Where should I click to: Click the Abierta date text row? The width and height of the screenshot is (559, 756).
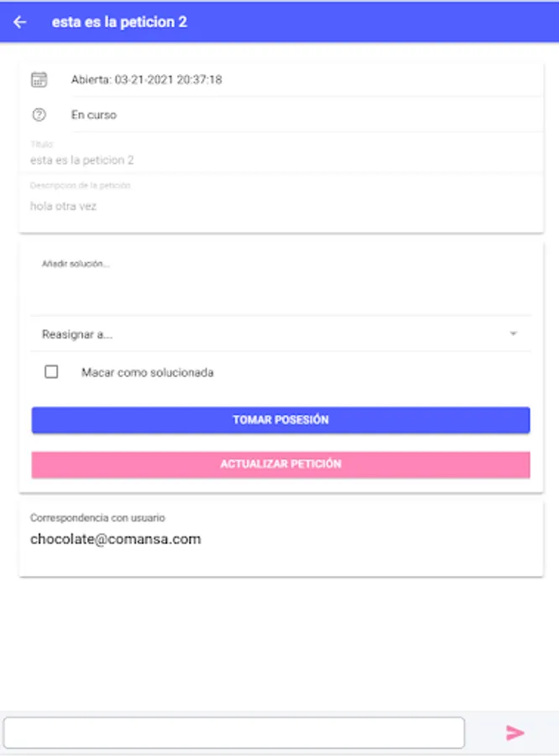point(147,80)
